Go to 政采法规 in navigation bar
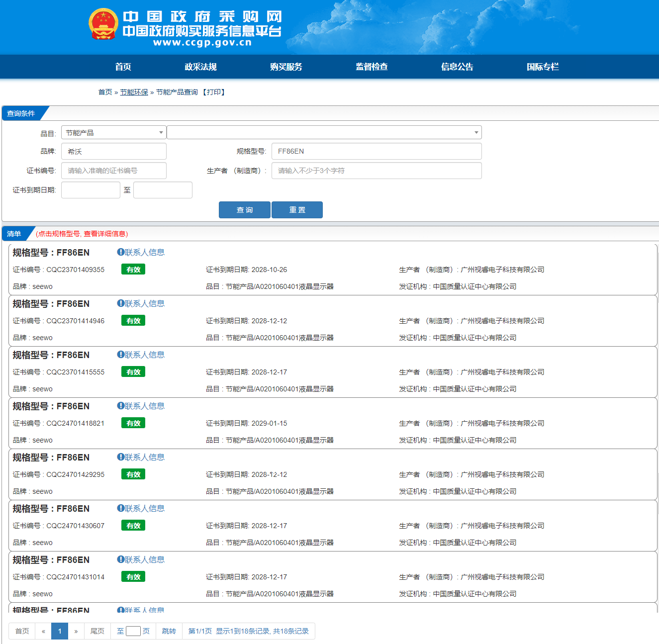 tap(200, 67)
